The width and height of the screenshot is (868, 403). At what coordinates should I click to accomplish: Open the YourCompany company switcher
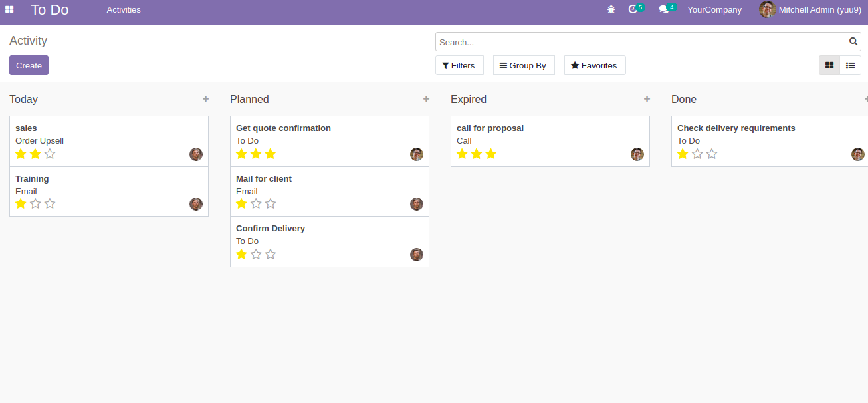(x=714, y=9)
